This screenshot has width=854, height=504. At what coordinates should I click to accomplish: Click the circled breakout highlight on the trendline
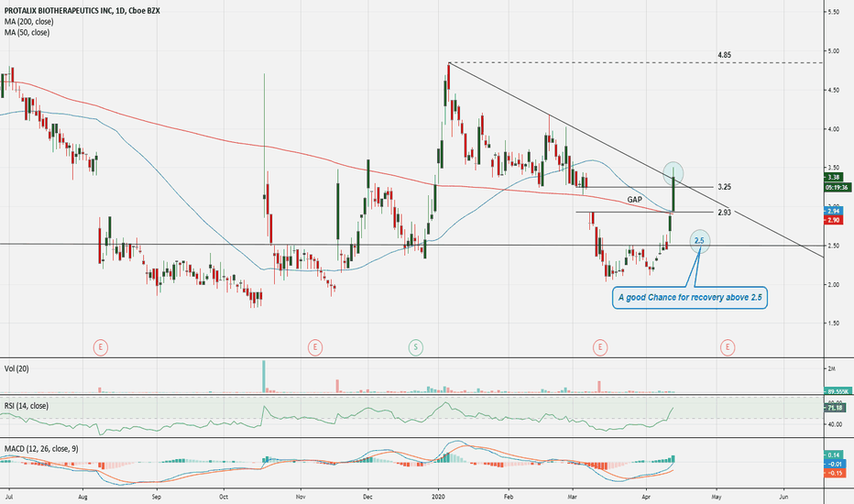673,172
